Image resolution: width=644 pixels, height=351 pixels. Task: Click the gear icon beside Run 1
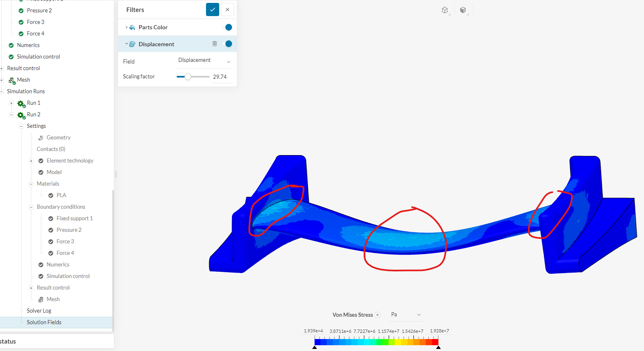click(21, 103)
